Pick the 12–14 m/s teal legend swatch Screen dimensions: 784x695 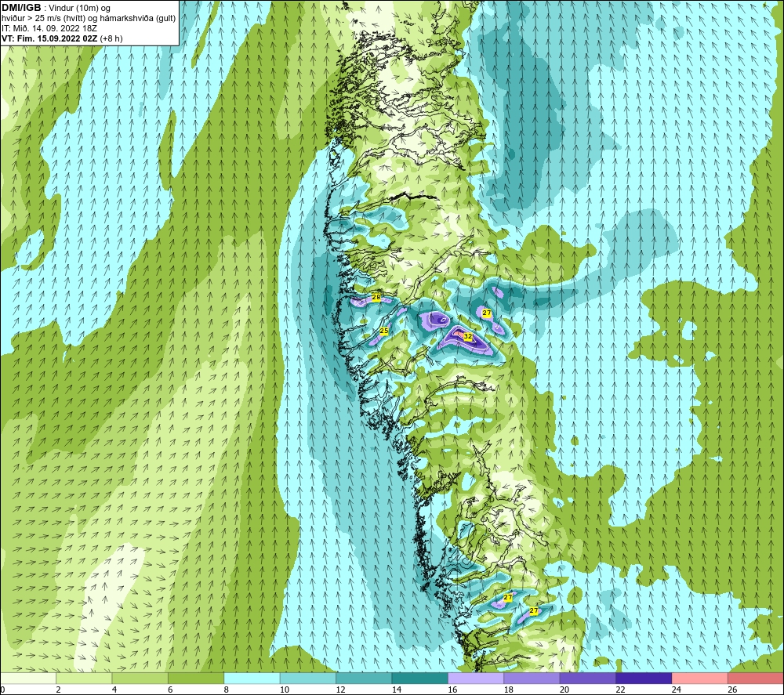pos(364,678)
